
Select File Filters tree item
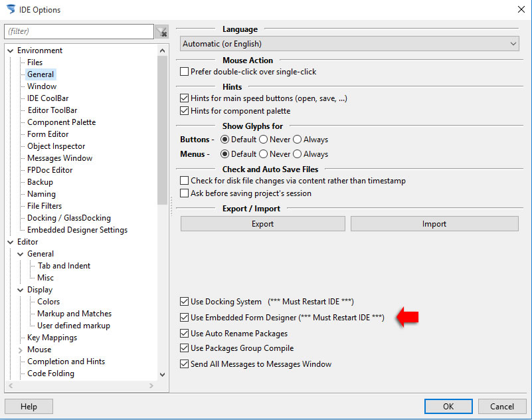(44, 206)
